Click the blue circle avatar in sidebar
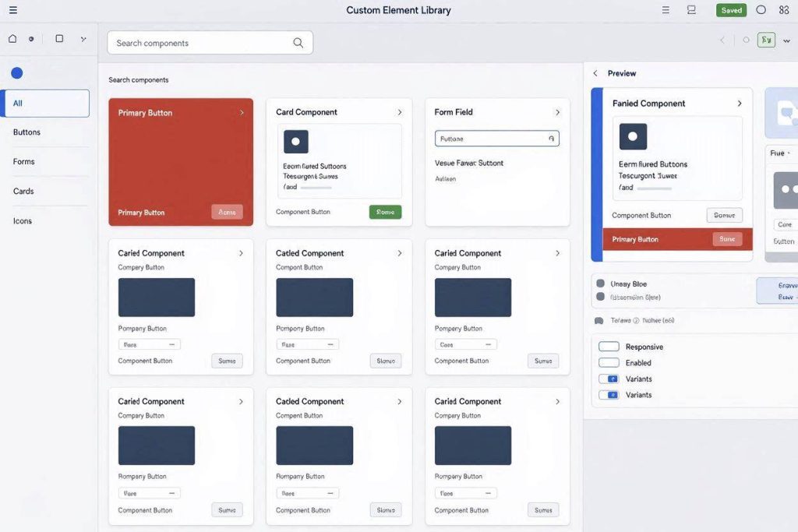This screenshot has width=798, height=532. pos(17,73)
